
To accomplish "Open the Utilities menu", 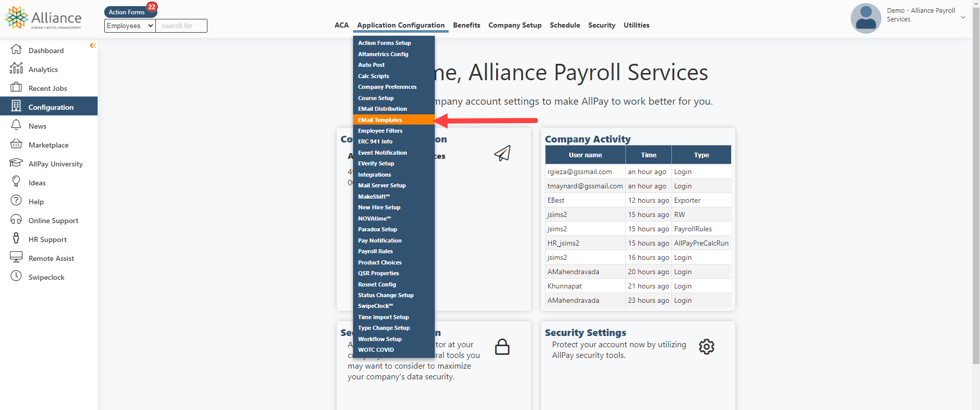I will [x=636, y=25].
